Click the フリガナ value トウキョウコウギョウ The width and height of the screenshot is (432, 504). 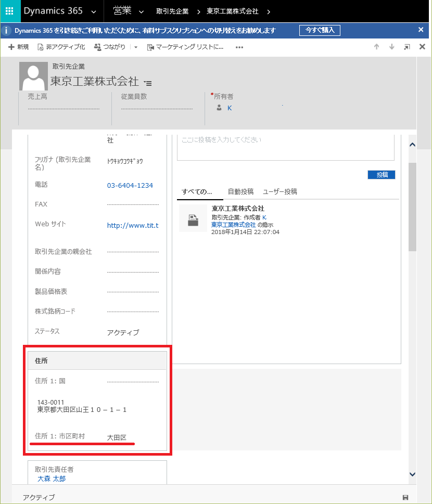pyautogui.click(x=125, y=161)
